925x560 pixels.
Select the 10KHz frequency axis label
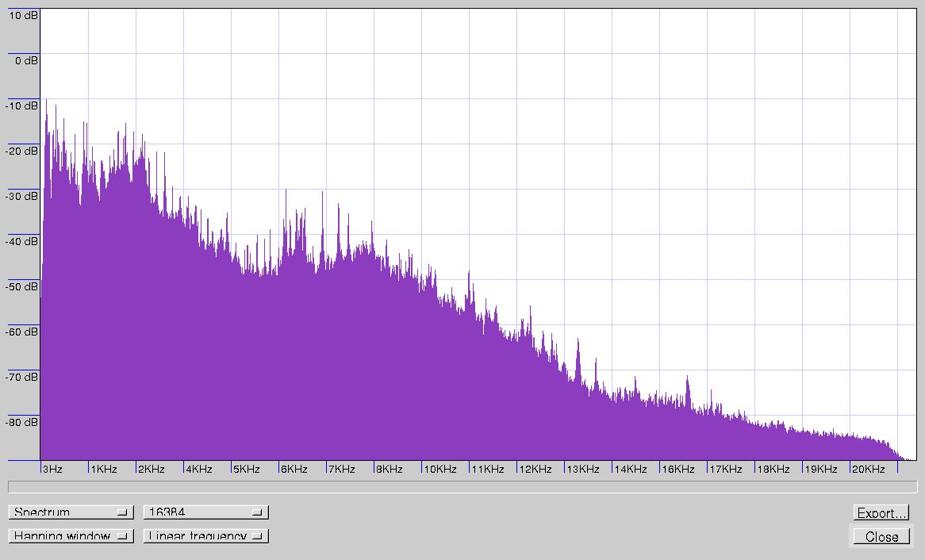click(x=440, y=469)
